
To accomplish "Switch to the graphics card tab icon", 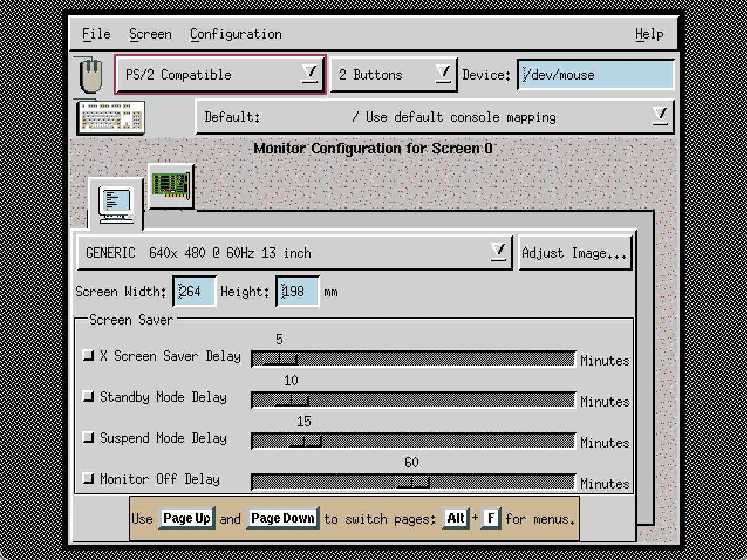I will (171, 186).
